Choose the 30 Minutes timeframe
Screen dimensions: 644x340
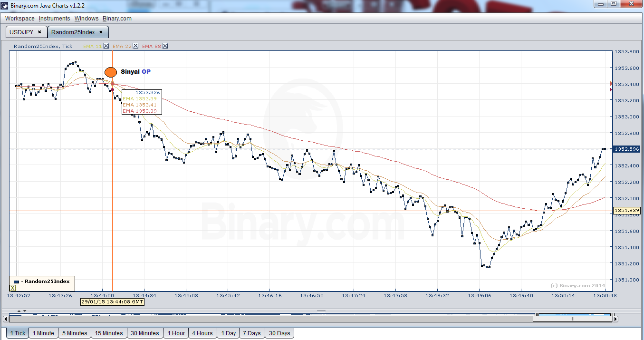click(145, 333)
